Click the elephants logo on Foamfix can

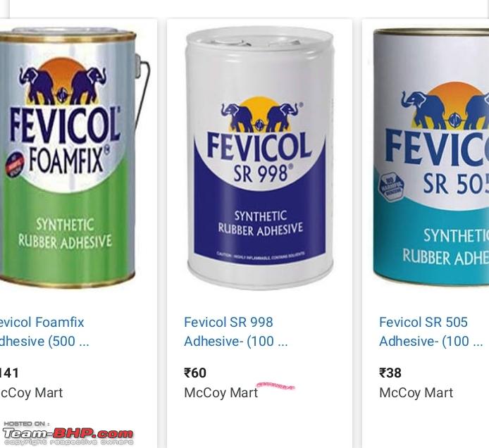point(63,82)
